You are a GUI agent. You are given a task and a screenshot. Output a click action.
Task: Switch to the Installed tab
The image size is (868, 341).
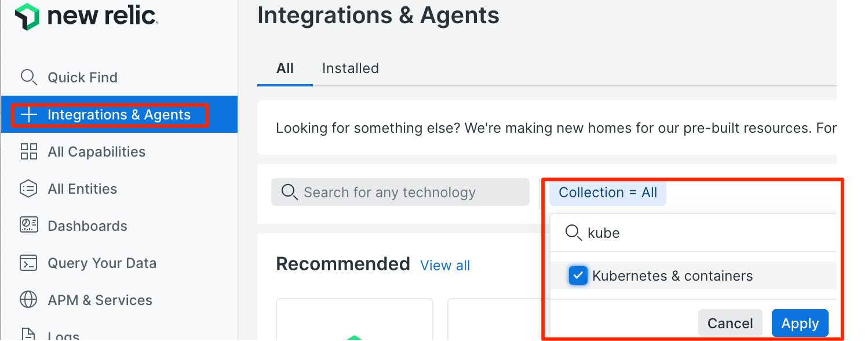click(350, 68)
